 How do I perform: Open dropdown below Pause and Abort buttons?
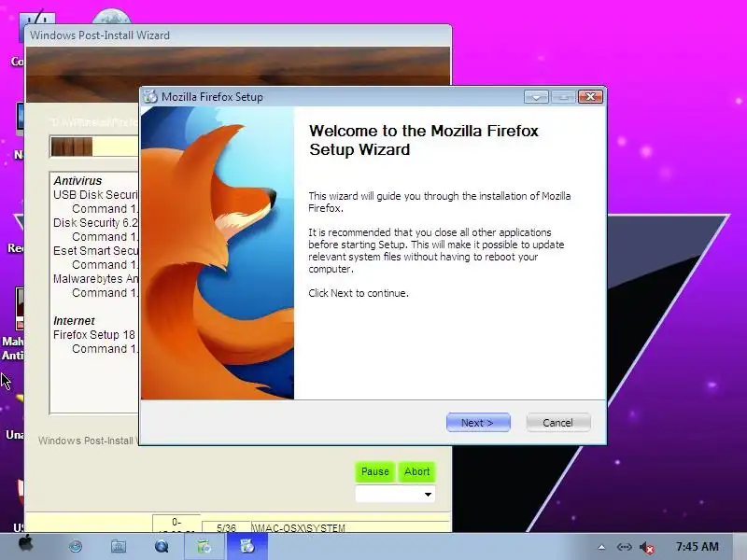coord(395,494)
